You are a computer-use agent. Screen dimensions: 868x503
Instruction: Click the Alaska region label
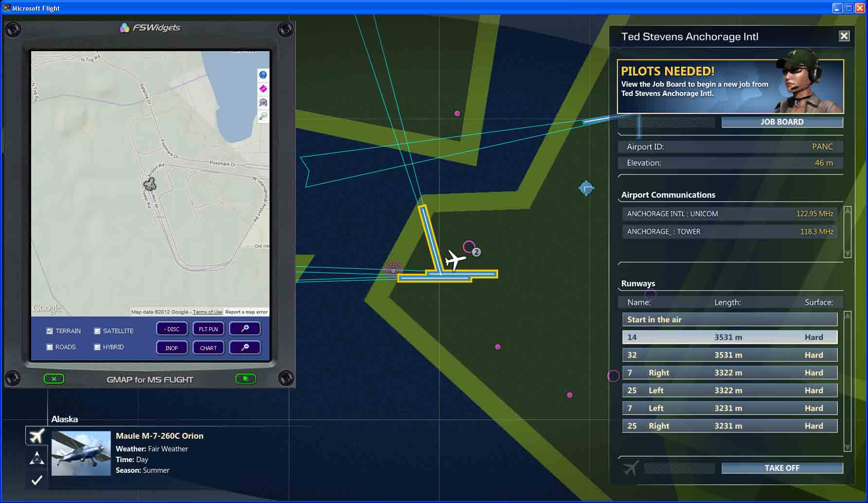pos(65,419)
